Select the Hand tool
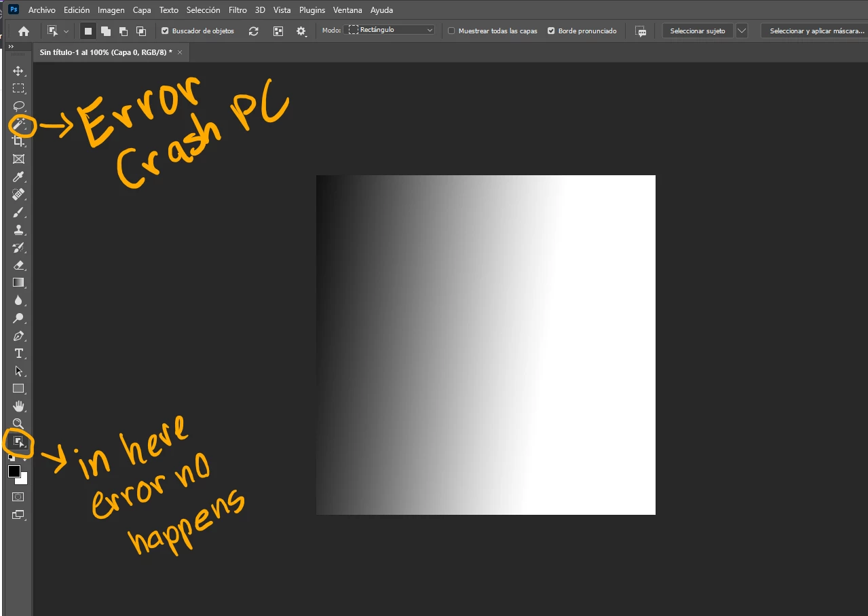This screenshot has width=868, height=616. [x=18, y=406]
